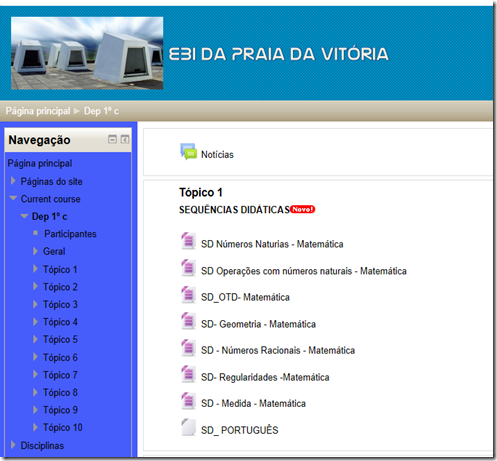
Task: Click the Current course label
Action: coord(50,199)
